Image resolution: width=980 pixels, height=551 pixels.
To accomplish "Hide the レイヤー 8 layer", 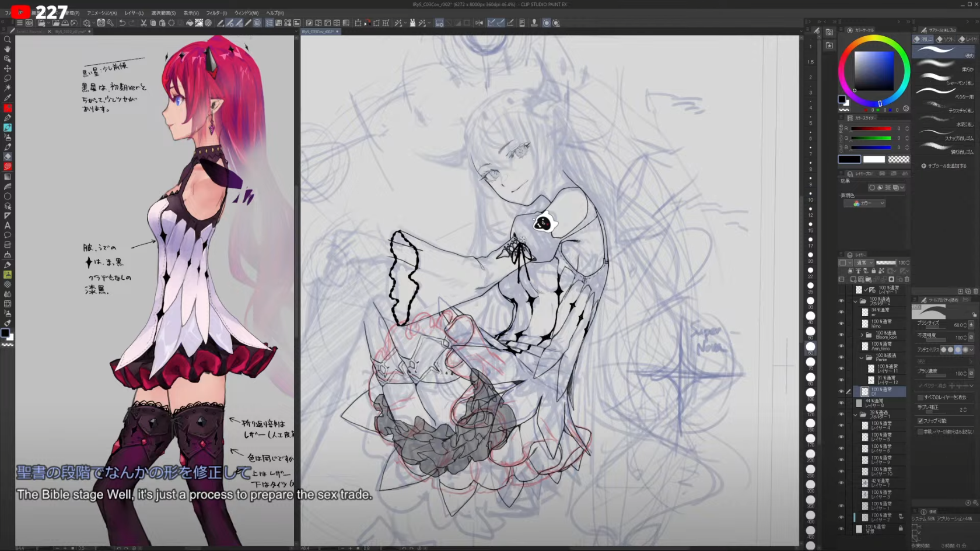I will pos(841,403).
